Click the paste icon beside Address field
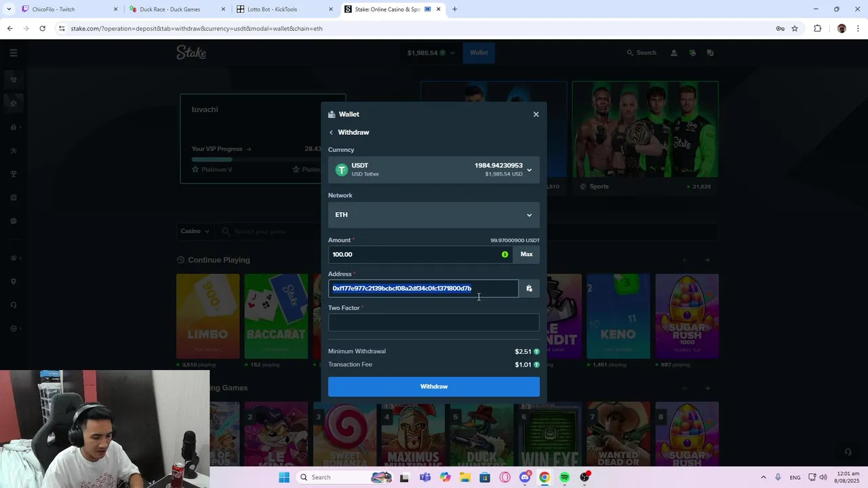Viewport: 868px width, 488px height. [x=529, y=288]
